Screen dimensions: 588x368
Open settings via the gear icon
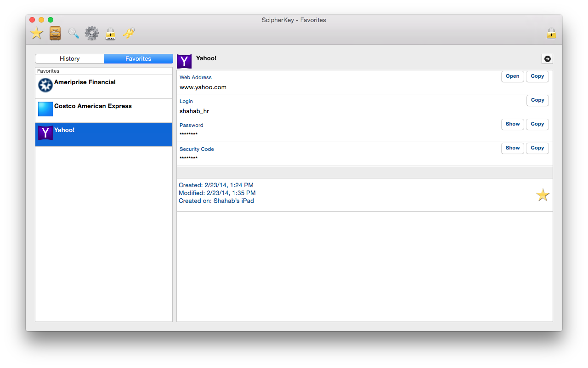(x=92, y=34)
